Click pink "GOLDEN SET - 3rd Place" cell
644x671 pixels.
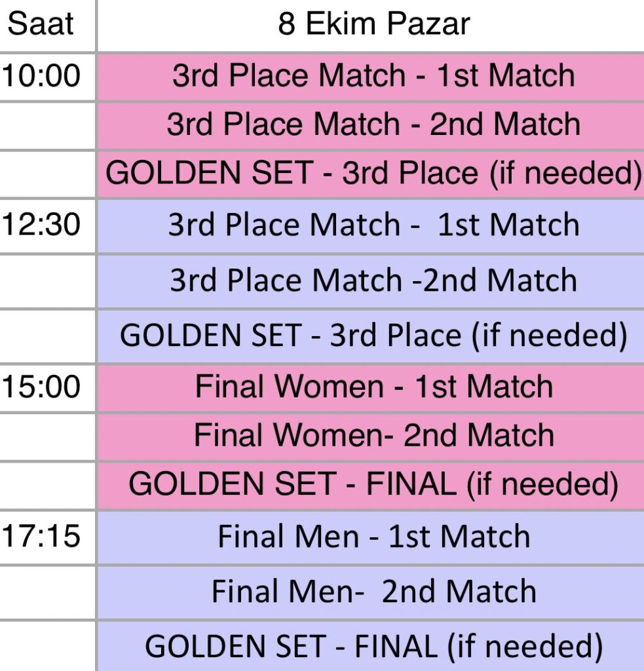point(374,174)
